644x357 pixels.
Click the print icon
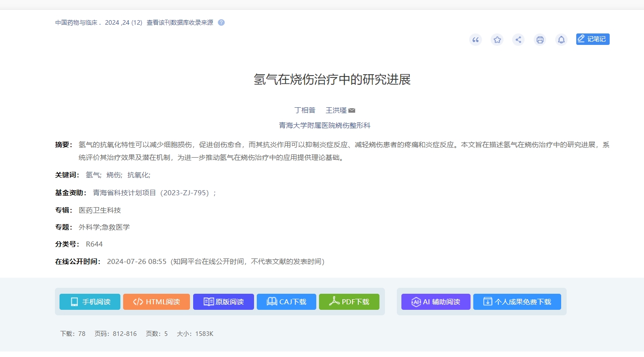click(x=540, y=40)
